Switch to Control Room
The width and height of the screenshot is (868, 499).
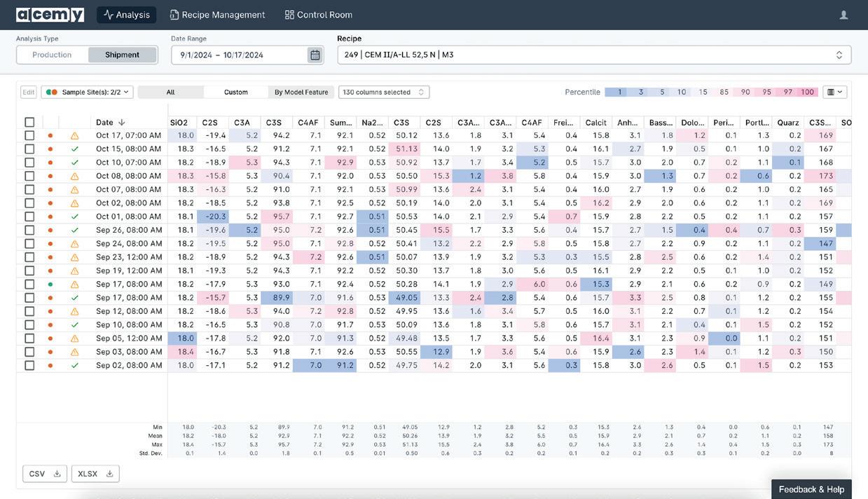point(319,15)
